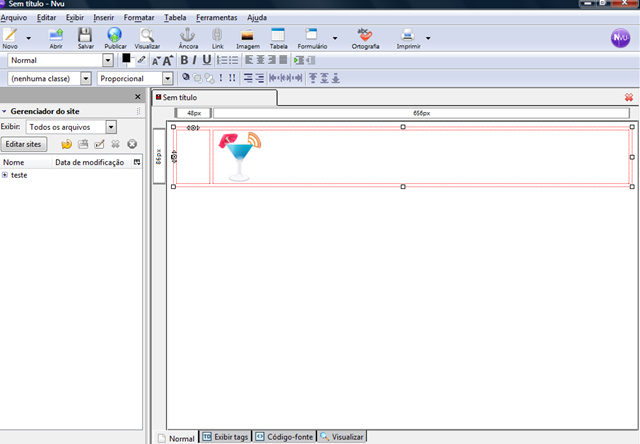Insert a table via Tabela icon
The image size is (640, 444).
[x=278, y=36]
